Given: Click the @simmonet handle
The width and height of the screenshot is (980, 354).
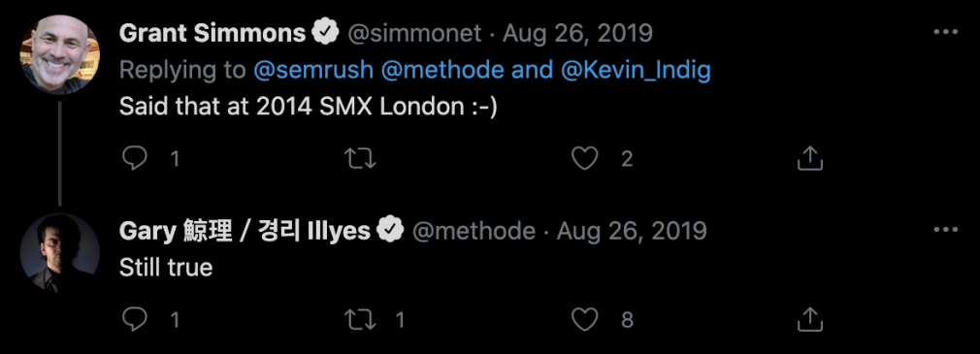Looking at the screenshot, I should (x=414, y=33).
